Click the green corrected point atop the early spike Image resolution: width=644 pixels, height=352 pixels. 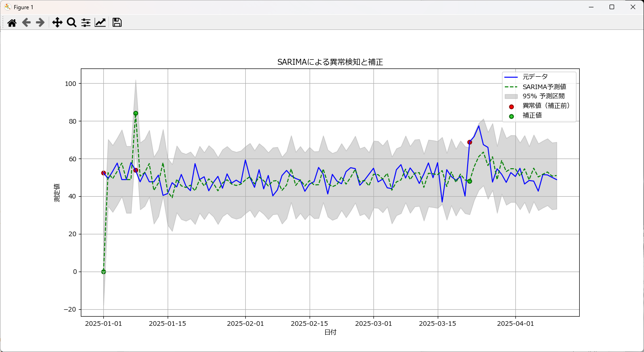point(136,112)
